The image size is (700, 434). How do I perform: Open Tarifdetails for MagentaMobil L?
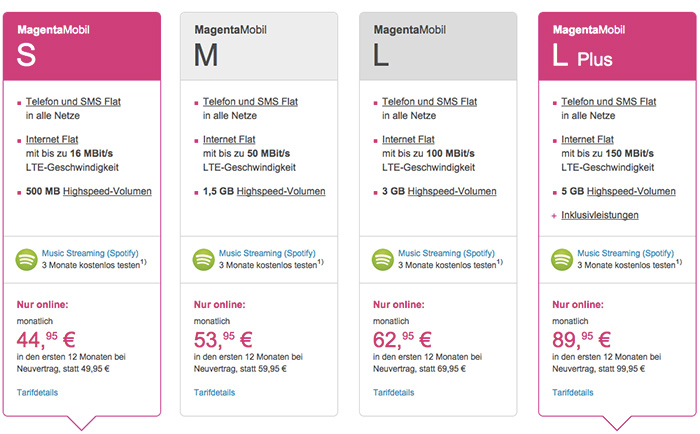click(394, 392)
